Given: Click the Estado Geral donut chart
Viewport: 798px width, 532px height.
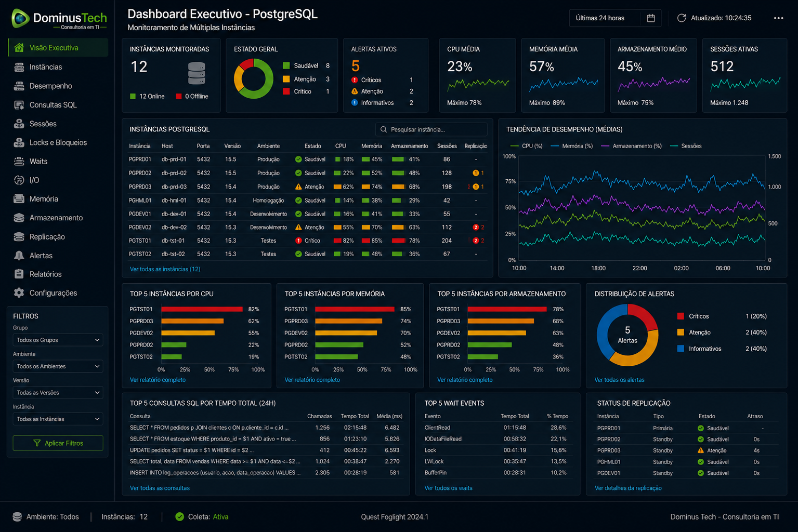Looking at the screenshot, I should (254, 79).
